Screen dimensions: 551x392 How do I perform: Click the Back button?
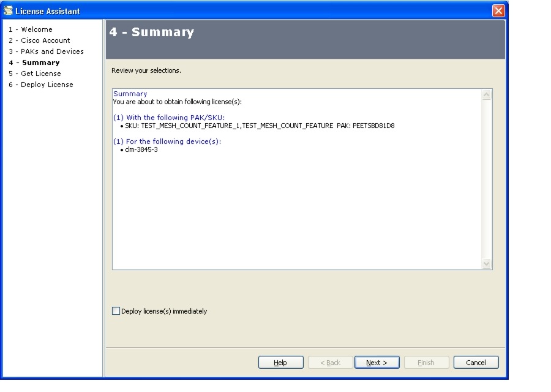coord(330,362)
